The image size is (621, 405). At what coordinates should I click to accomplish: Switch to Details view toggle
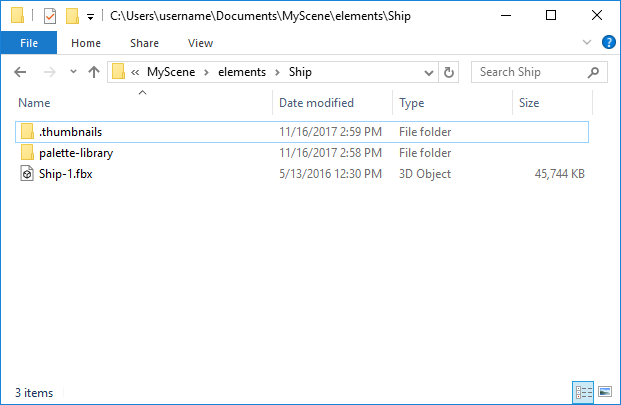(x=583, y=392)
